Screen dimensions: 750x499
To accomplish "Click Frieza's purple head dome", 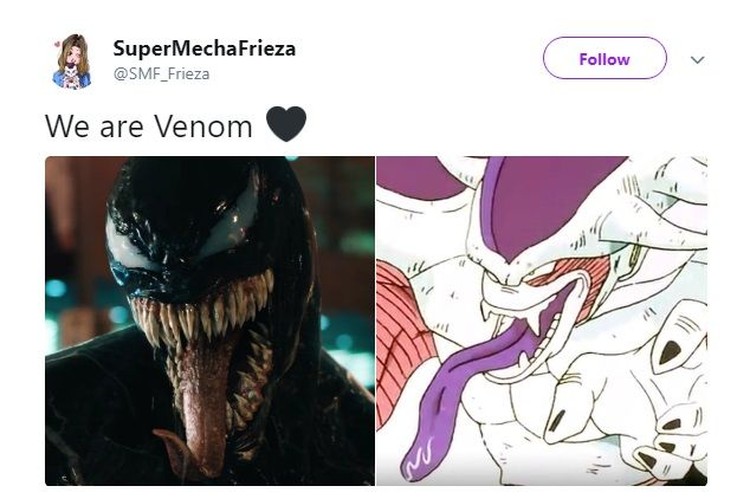I will (550, 201).
